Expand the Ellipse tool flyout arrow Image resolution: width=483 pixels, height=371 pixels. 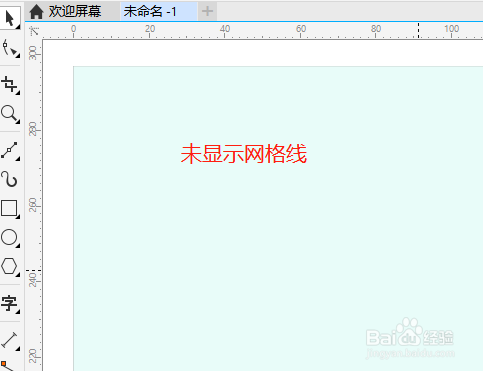pyautogui.click(x=18, y=246)
